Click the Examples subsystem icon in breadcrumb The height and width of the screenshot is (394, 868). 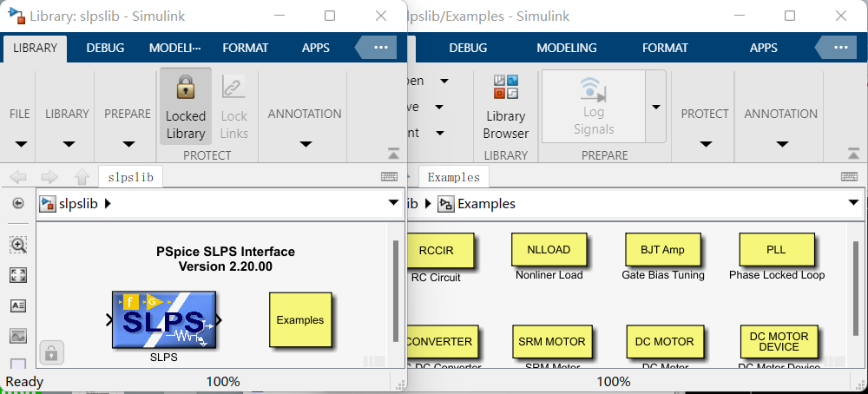(445, 204)
